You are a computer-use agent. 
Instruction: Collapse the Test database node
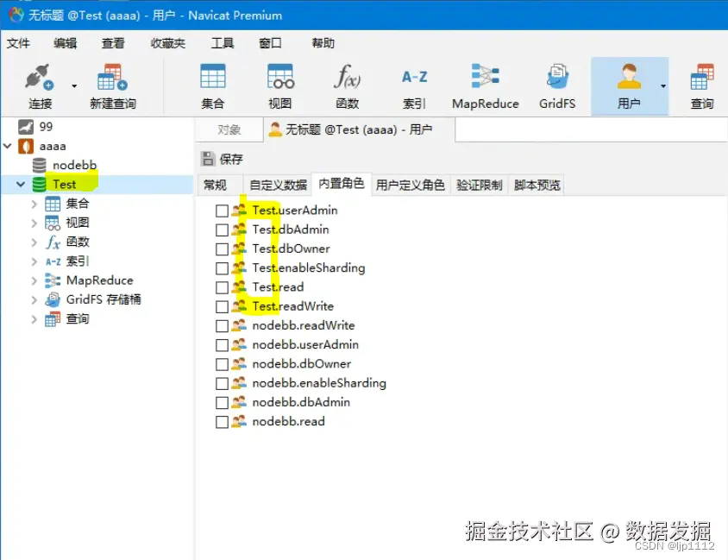[21, 184]
